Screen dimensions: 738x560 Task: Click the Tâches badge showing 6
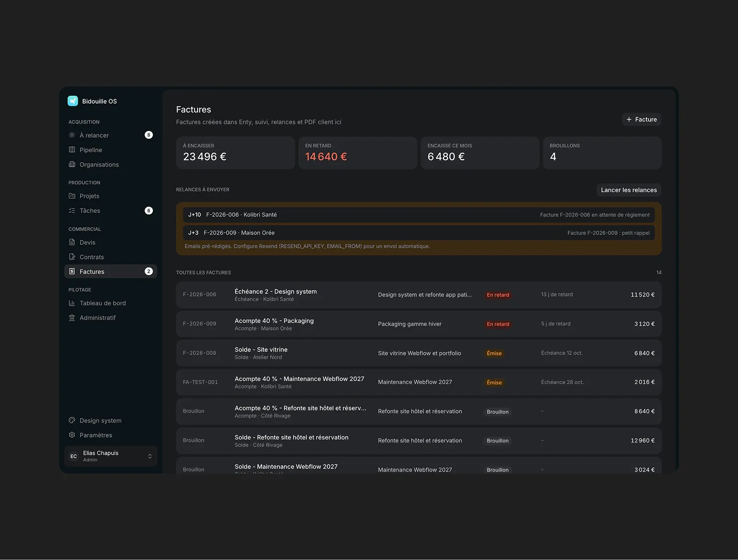[x=149, y=210]
